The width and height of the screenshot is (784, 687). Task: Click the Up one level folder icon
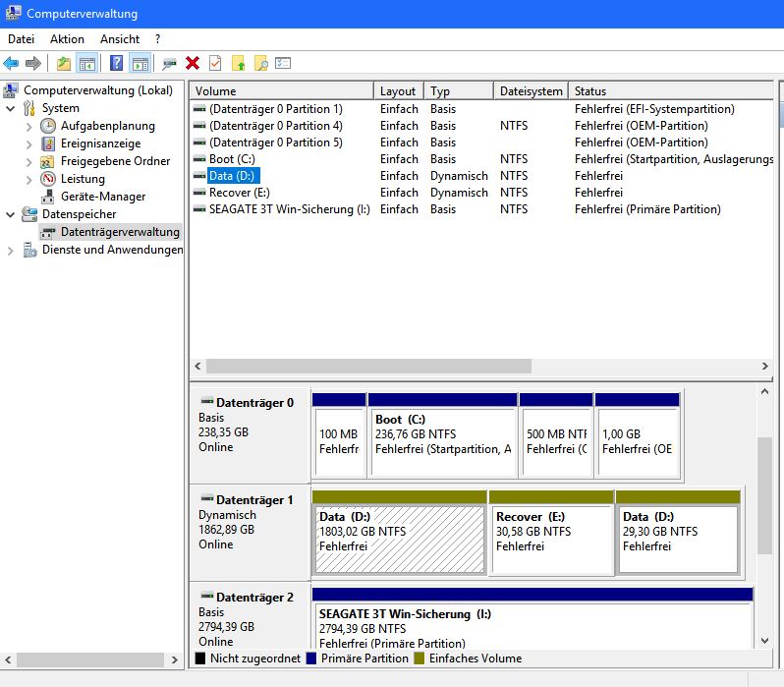(64, 64)
